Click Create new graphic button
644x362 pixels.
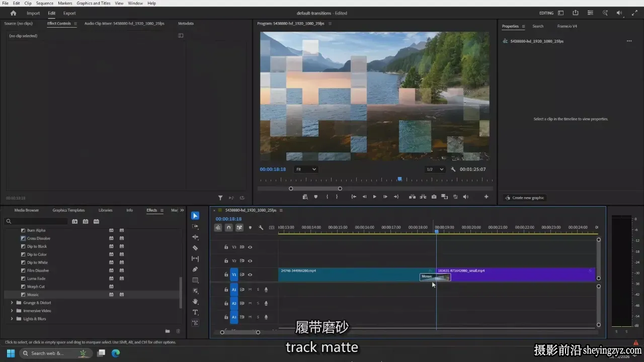coord(524,198)
